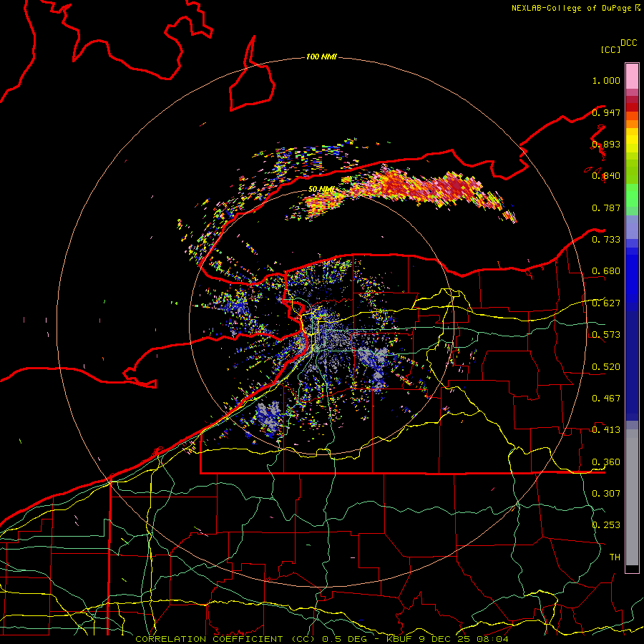Pick the orange swatch on the color bar
The width and height of the screenshot is (644, 644).
click(x=632, y=124)
